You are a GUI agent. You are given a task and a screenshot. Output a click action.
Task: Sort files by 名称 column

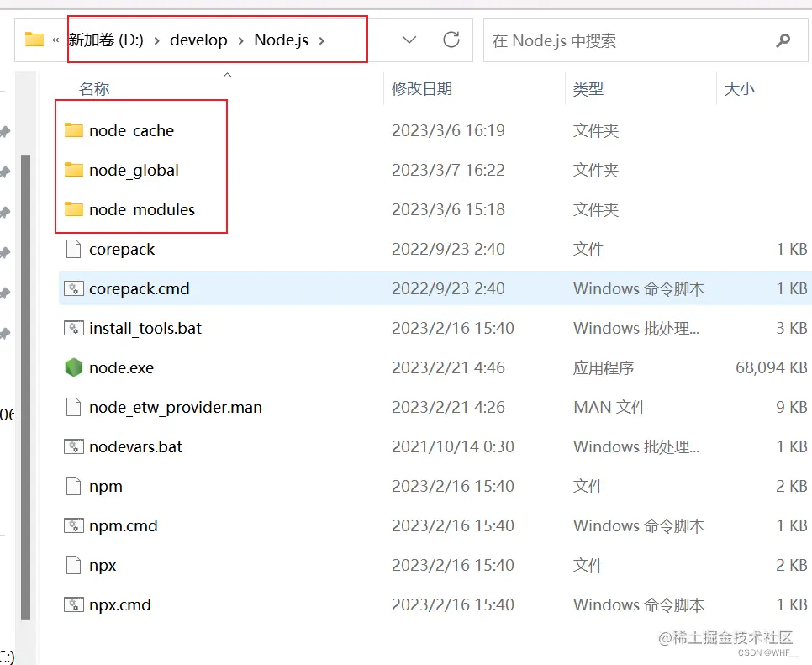[x=94, y=88]
